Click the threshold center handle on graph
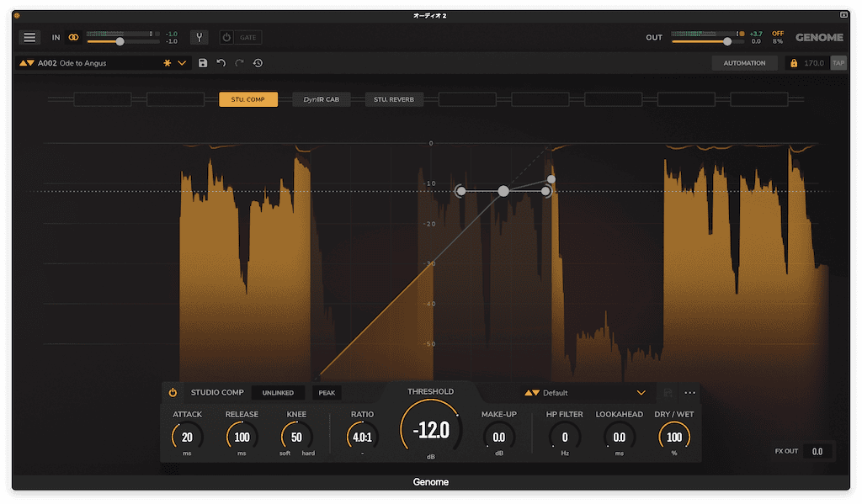This screenshot has width=862, height=504. coord(503,191)
